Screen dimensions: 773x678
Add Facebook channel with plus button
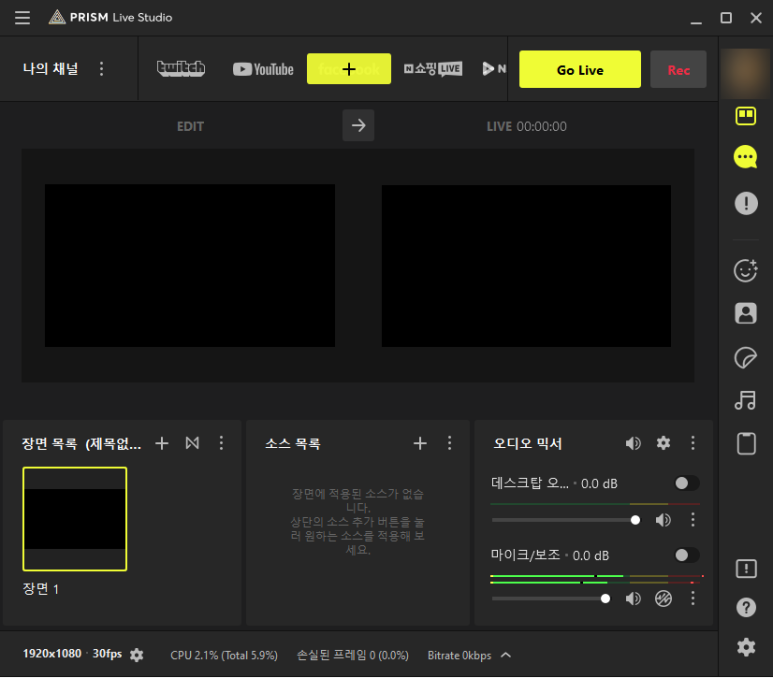[349, 69]
